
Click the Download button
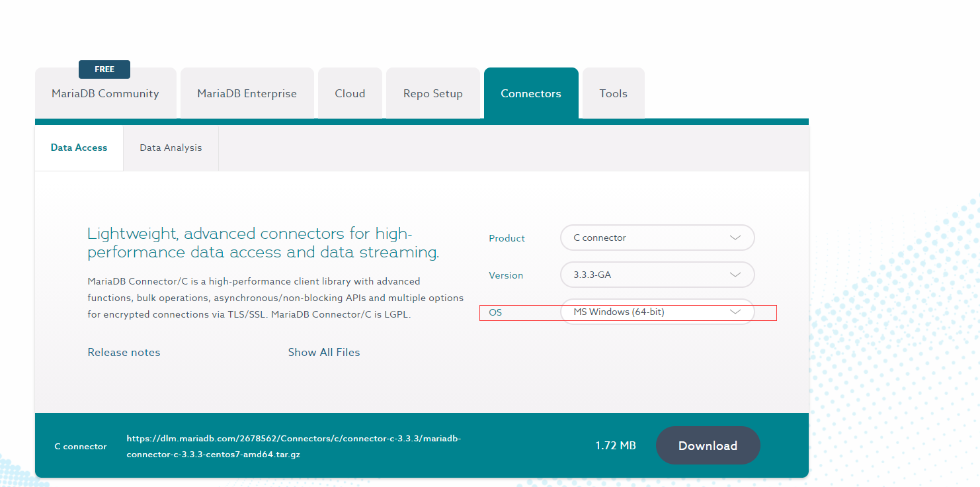(x=708, y=445)
